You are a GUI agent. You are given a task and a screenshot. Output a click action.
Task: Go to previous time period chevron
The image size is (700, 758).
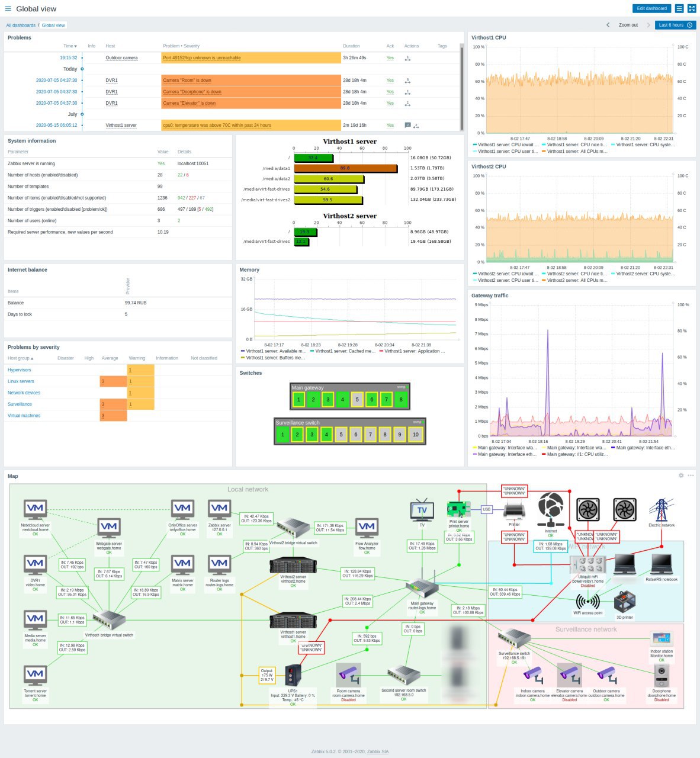click(608, 25)
